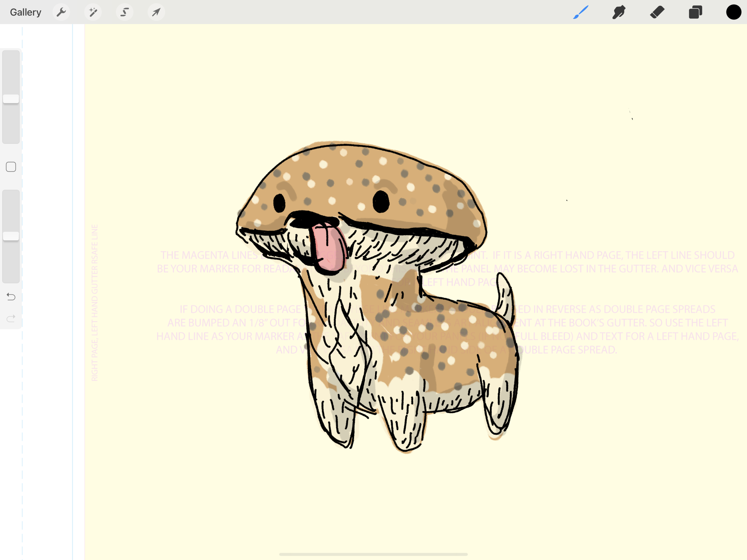
Task: Select the Paint brush tool
Action: coord(581,12)
